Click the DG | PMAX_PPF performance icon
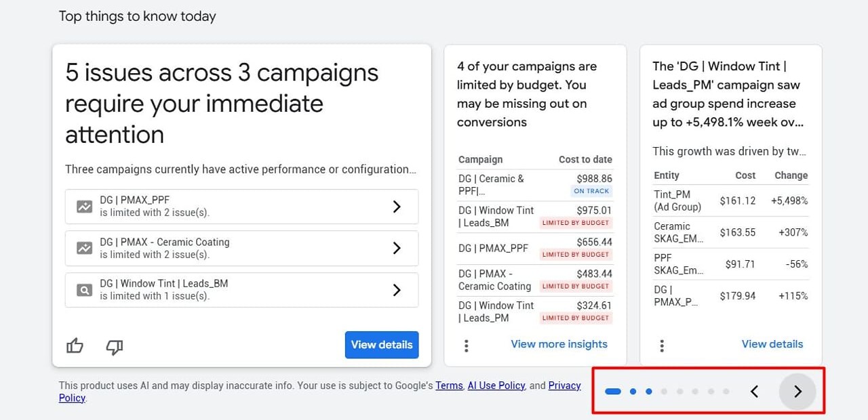The image size is (868, 420). coord(84,207)
